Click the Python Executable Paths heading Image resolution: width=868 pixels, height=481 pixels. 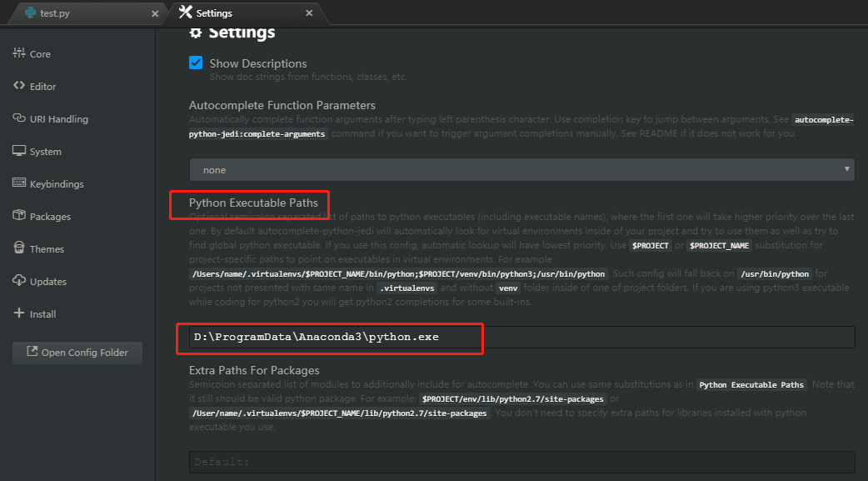pos(253,203)
